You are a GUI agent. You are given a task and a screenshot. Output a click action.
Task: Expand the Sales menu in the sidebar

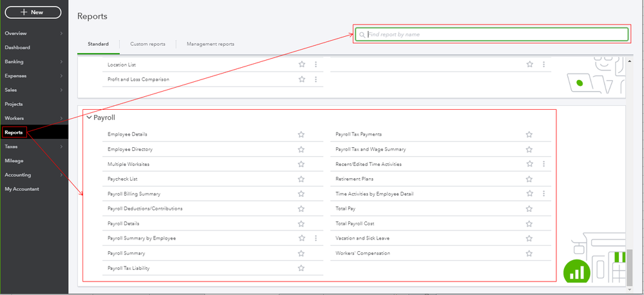pyautogui.click(x=61, y=90)
